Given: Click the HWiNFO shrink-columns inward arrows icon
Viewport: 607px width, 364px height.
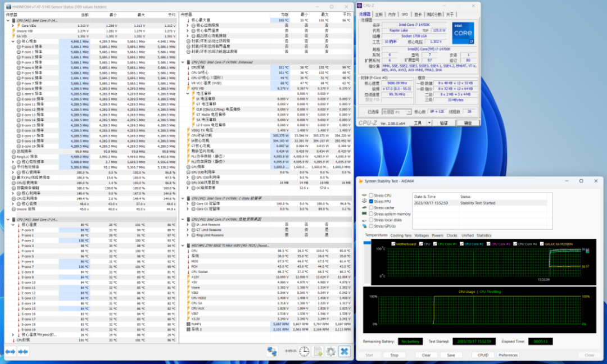Looking at the screenshot, I should point(23,352).
